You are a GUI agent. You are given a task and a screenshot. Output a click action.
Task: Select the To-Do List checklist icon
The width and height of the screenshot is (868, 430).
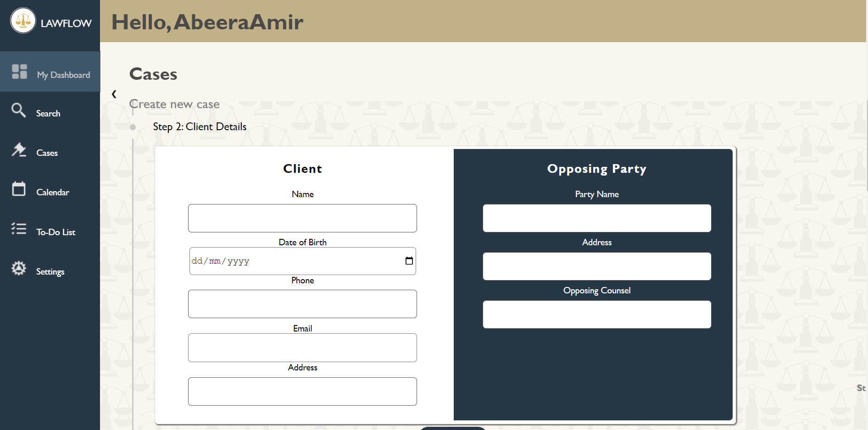19,229
